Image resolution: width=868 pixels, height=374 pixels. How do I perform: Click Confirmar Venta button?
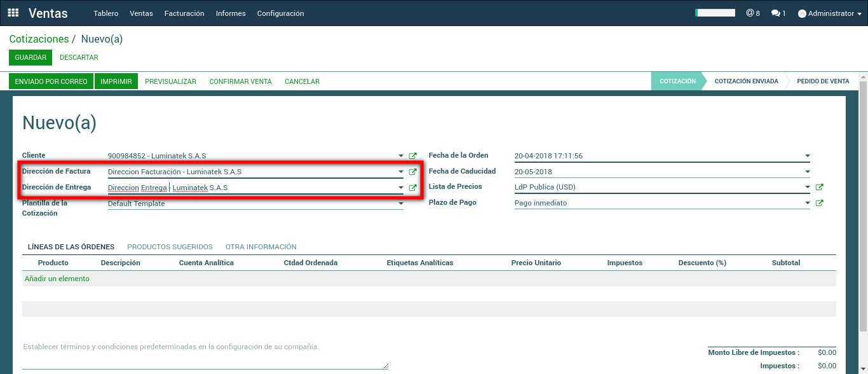(x=240, y=81)
